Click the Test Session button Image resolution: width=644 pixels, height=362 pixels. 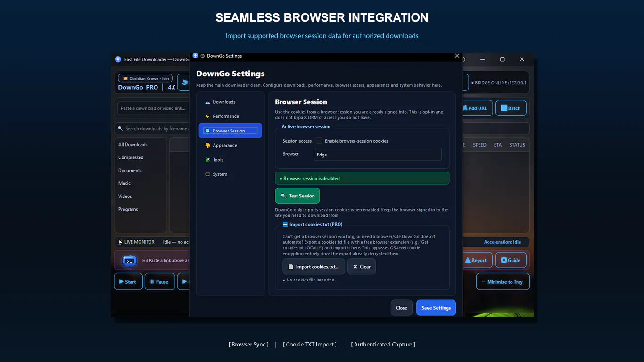point(297,196)
